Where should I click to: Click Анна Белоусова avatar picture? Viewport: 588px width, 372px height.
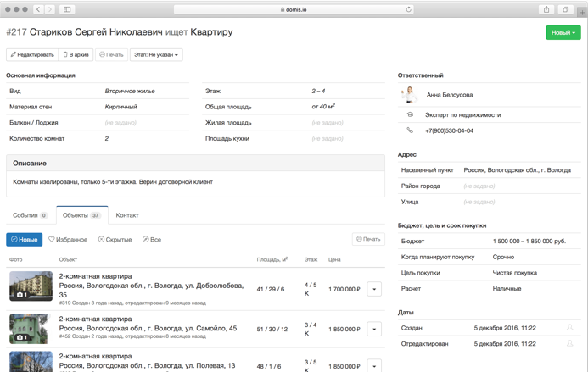coord(410,95)
